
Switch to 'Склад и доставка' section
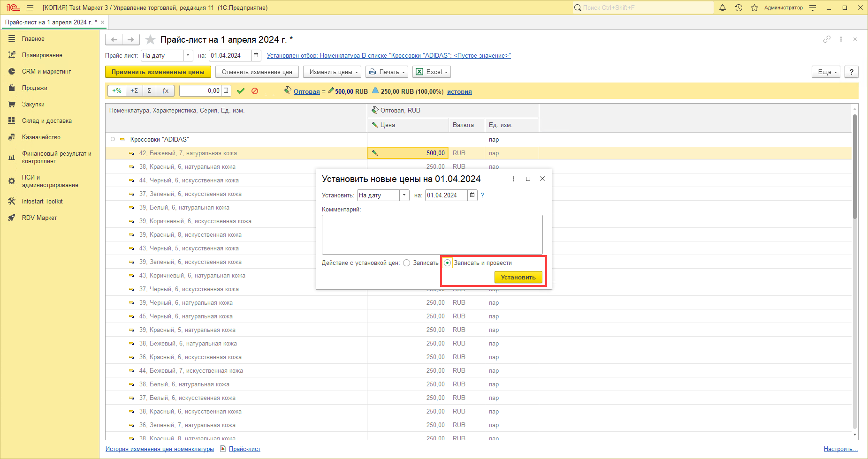[46, 120]
